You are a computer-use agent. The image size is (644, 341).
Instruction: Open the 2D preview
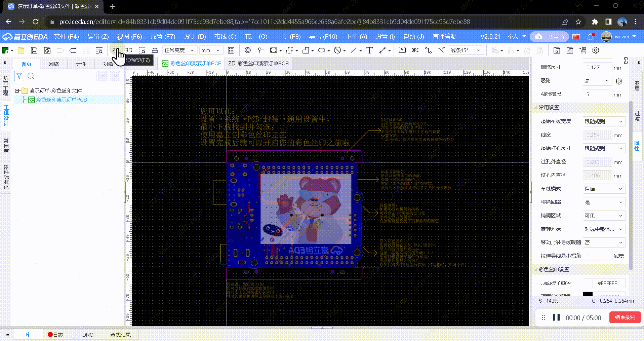(x=115, y=50)
